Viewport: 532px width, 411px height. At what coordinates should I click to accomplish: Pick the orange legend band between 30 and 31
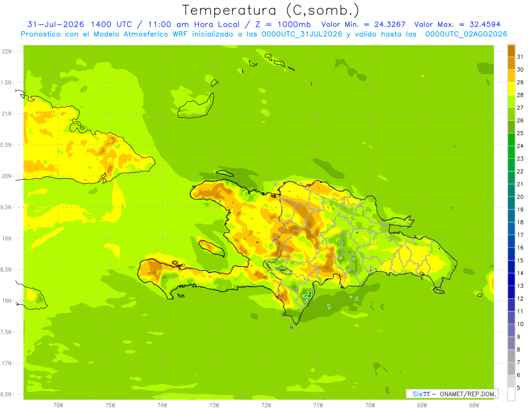pos(511,63)
